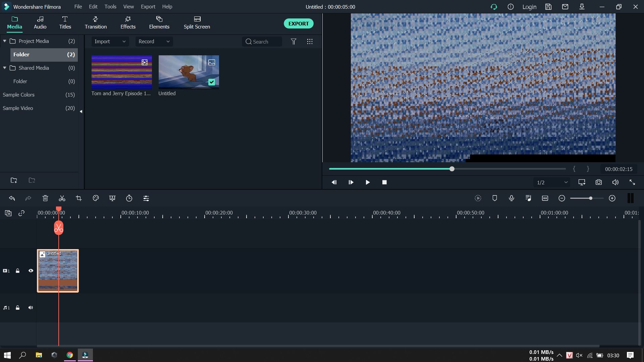Expand the Project Media folder
This screenshot has height=362, width=644.
(x=4, y=41)
